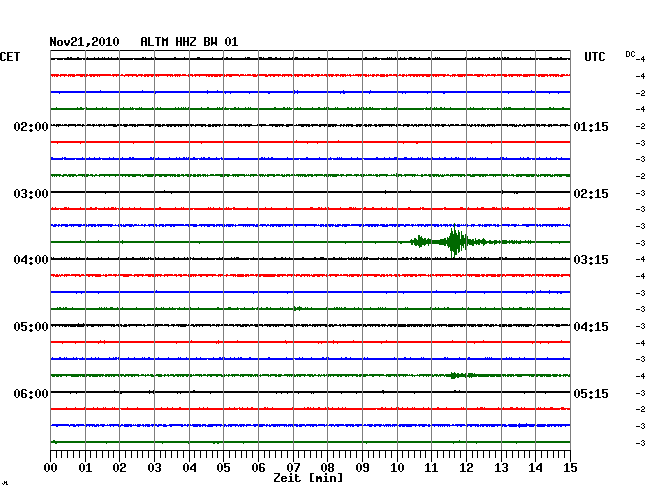This screenshot has width=650, height=494.
Task: Click the small green burst above the 06:00 trace
Action: [462, 375]
